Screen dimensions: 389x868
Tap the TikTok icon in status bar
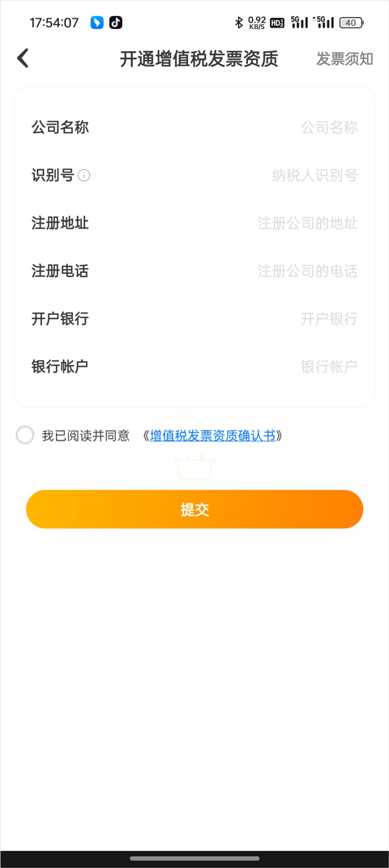(x=115, y=23)
